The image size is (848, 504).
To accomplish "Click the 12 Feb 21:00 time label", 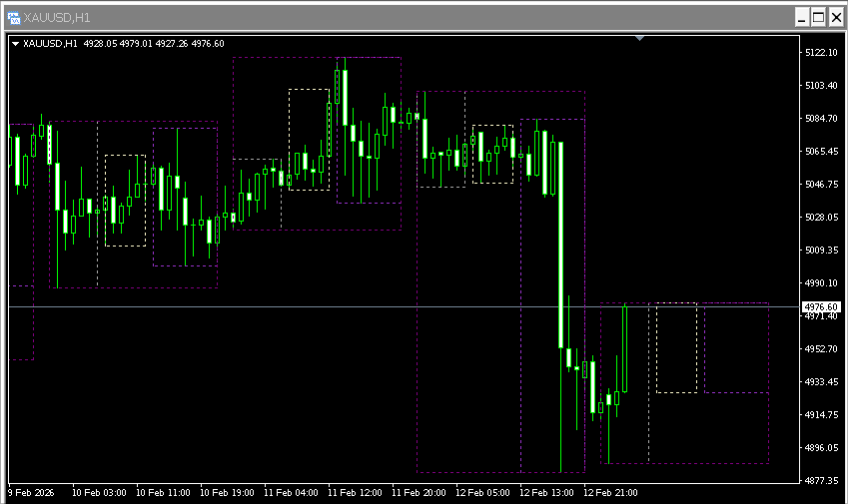I will tap(610, 493).
